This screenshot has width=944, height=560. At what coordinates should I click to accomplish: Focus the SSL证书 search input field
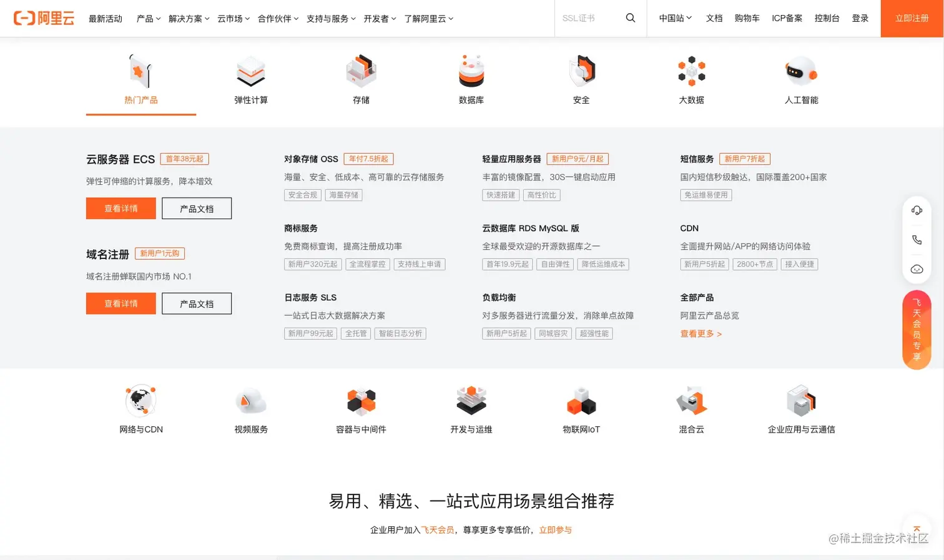590,18
